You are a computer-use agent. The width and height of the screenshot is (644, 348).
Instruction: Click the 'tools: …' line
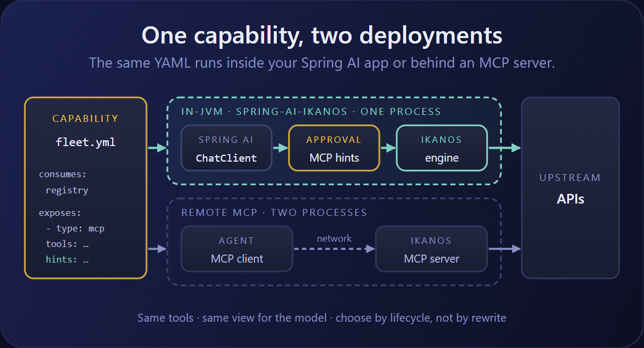tap(67, 244)
